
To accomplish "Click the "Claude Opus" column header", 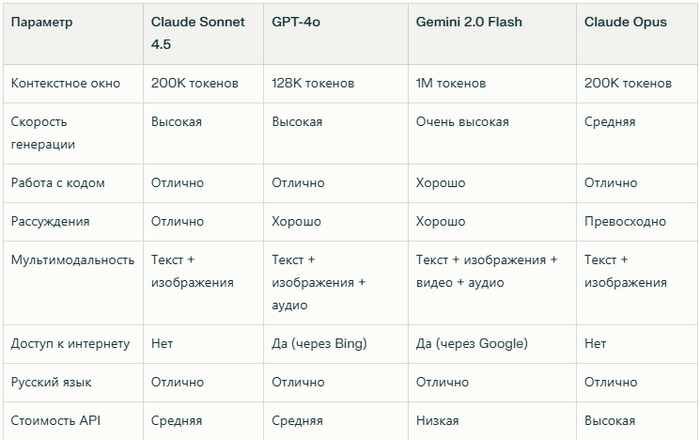I will tap(622, 21).
